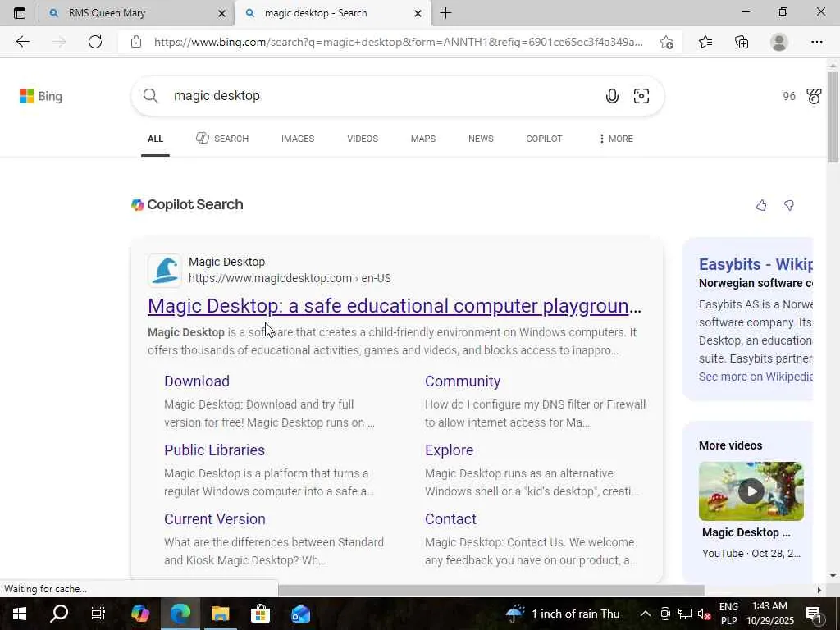Viewport: 840px width, 630px height.
Task: Open the Explore sitelink
Action: point(450,450)
